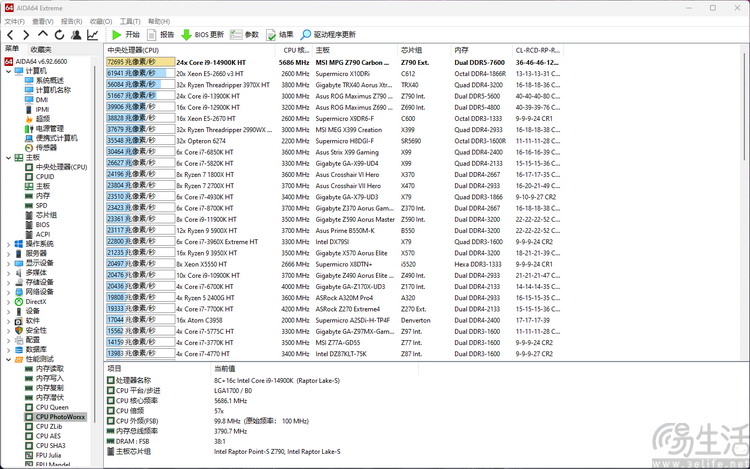
Task: Click the user silhouette toolbar icon
Action: pyautogui.click(x=76, y=34)
